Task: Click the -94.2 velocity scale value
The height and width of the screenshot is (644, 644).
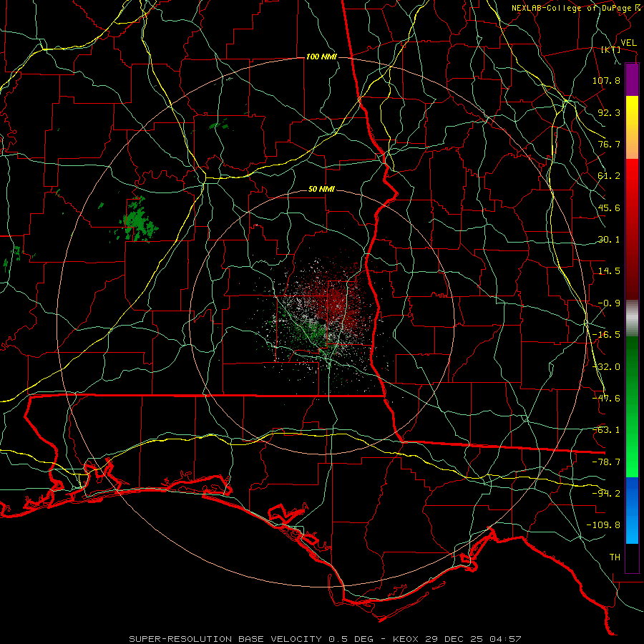Action: (606, 494)
